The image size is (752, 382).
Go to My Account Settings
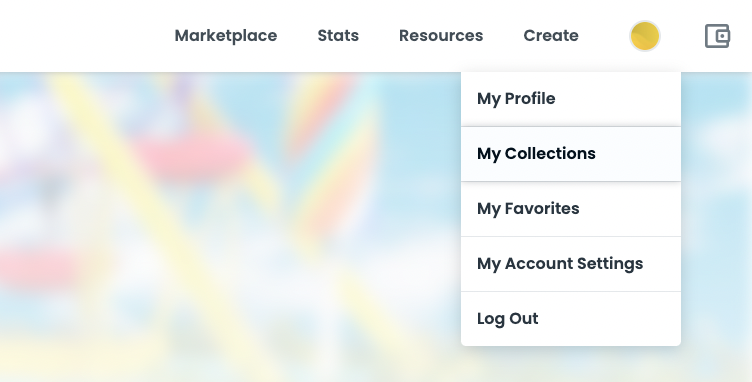coord(571,264)
